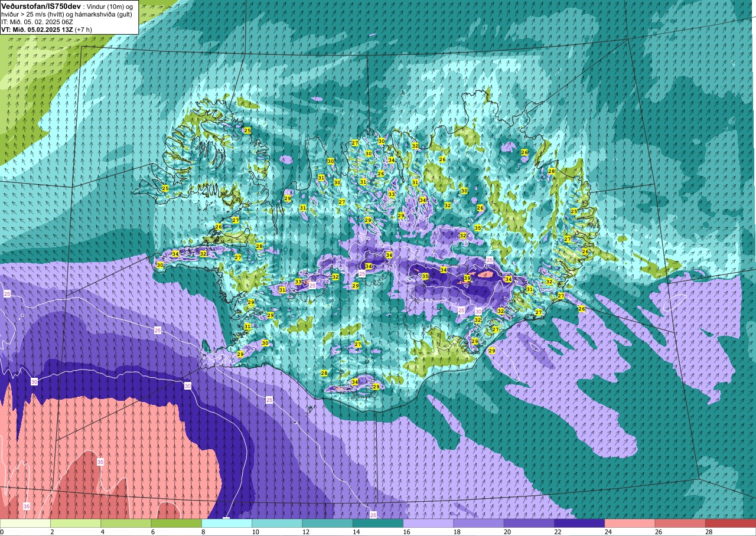Select the 18–20 m/s light purple legend swatch
The width and height of the screenshot is (756, 536).
[479, 523]
